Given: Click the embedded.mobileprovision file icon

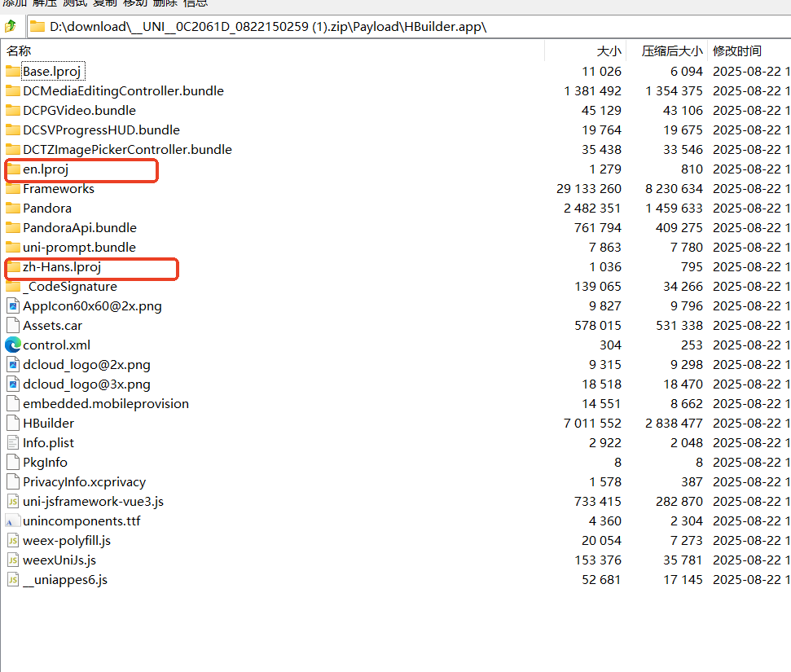Looking at the screenshot, I should (x=13, y=403).
